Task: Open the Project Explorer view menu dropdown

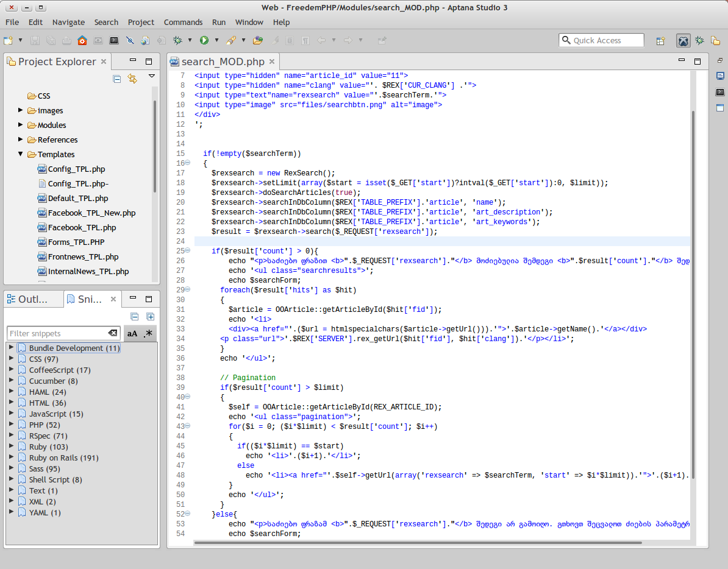Action: coord(152,77)
